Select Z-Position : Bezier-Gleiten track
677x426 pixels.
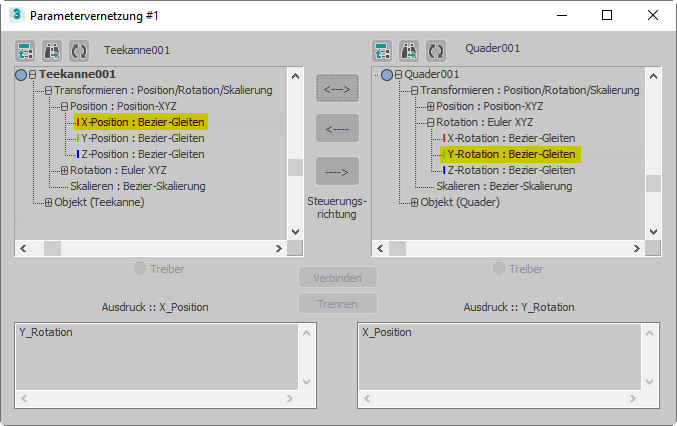[142, 154]
